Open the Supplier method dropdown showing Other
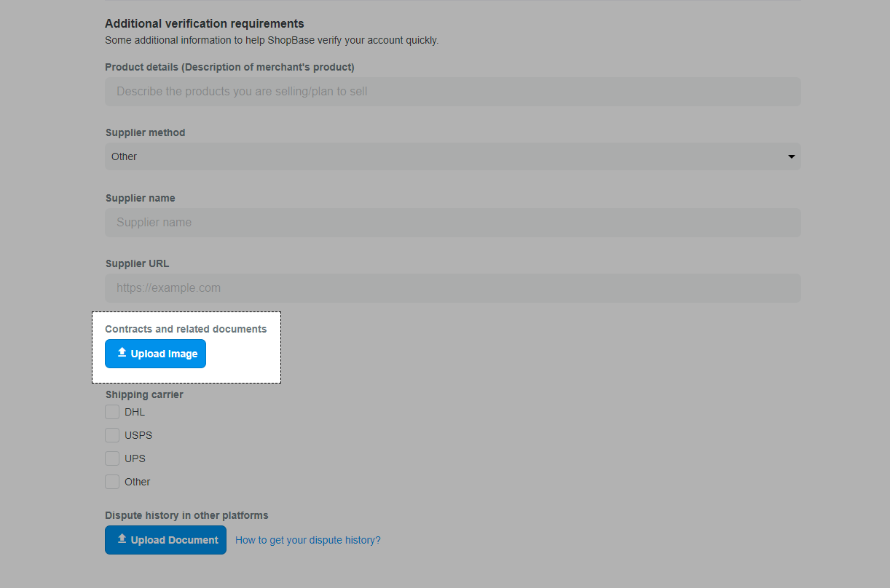This screenshot has width=890, height=588. (452, 156)
